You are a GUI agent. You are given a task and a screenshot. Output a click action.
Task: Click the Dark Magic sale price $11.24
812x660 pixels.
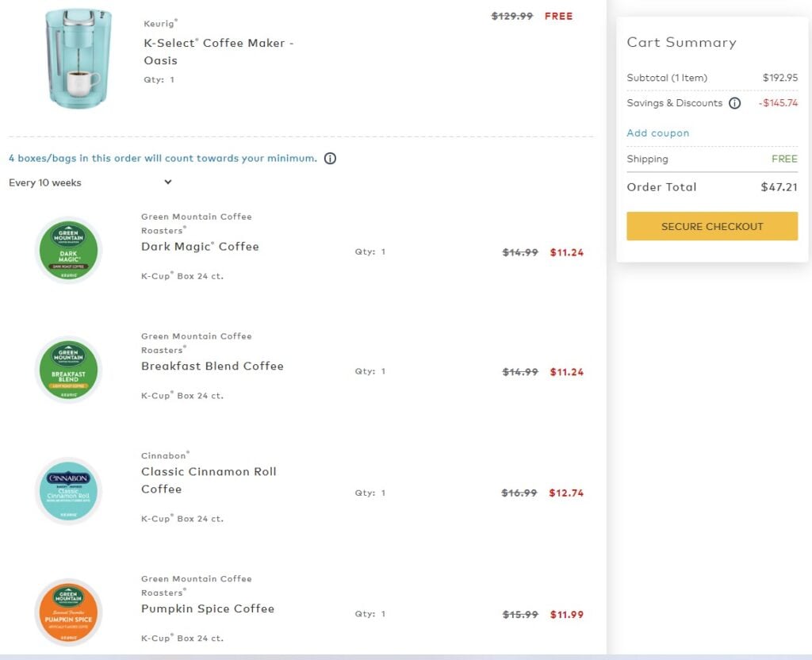[x=566, y=252]
